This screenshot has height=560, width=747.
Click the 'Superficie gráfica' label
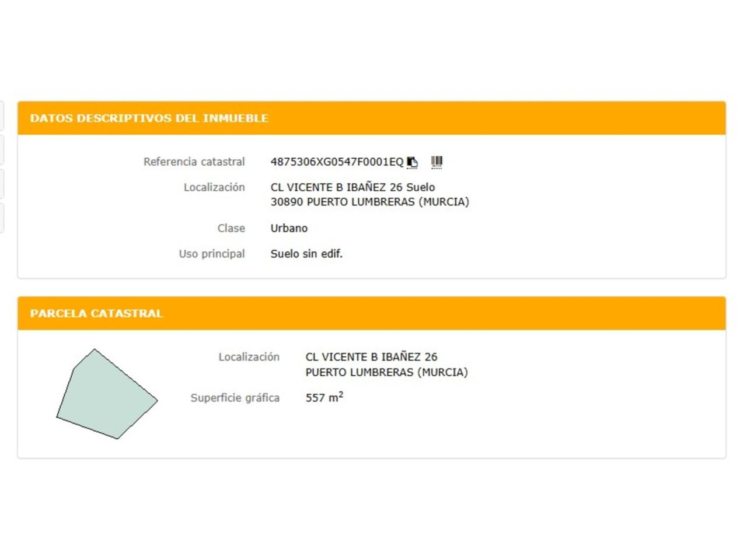click(235, 398)
